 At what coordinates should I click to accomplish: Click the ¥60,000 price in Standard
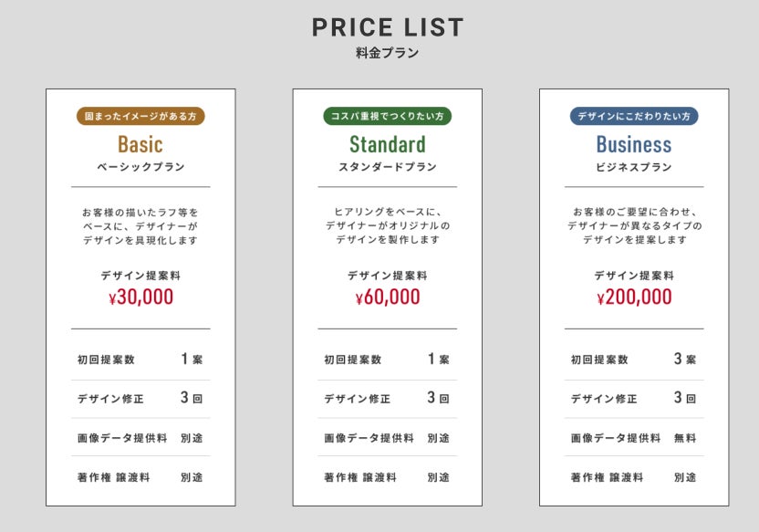click(x=387, y=297)
